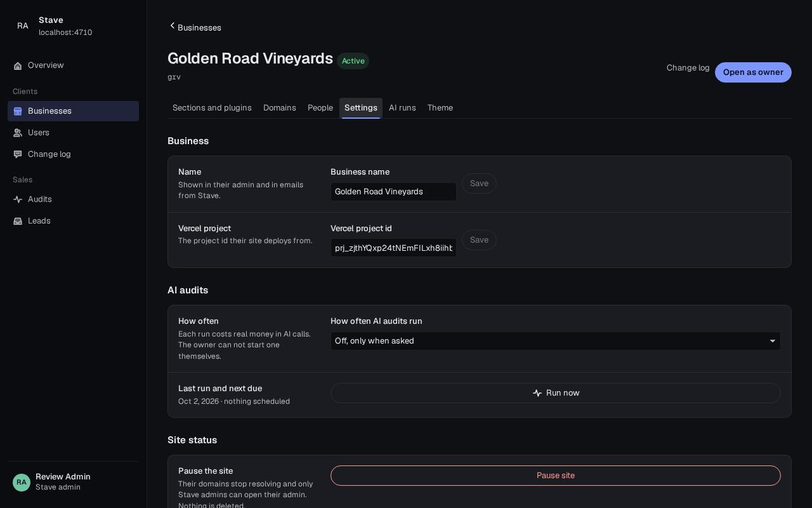Click the Golden Road Vineyards page heading

pyautogui.click(x=250, y=58)
